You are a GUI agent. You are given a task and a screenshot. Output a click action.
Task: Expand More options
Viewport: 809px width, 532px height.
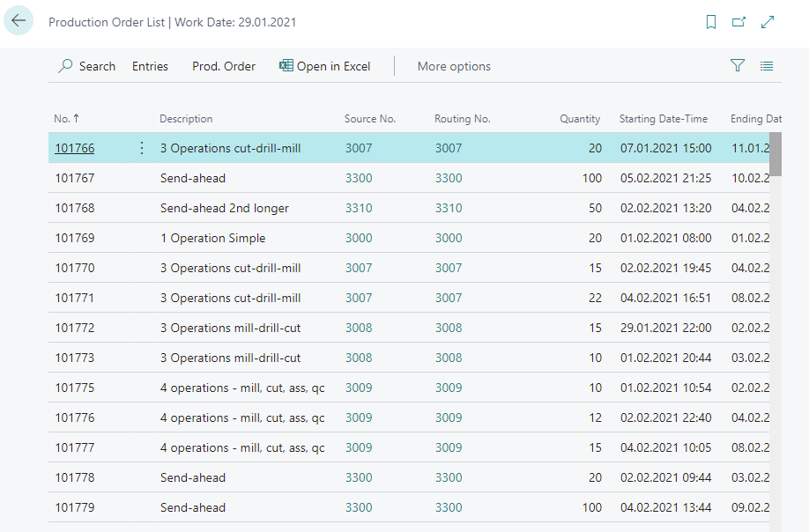tap(454, 66)
